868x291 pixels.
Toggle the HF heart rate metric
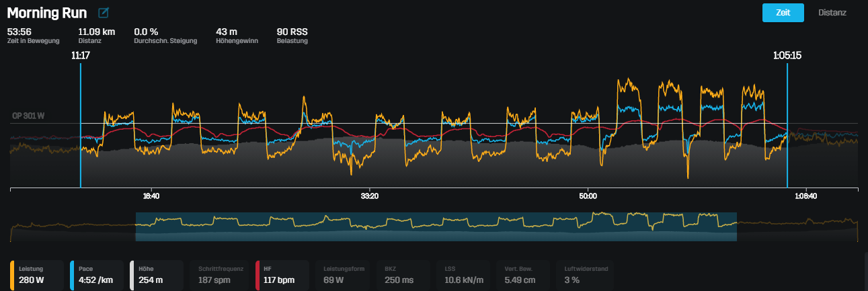pyautogui.click(x=282, y=275)
